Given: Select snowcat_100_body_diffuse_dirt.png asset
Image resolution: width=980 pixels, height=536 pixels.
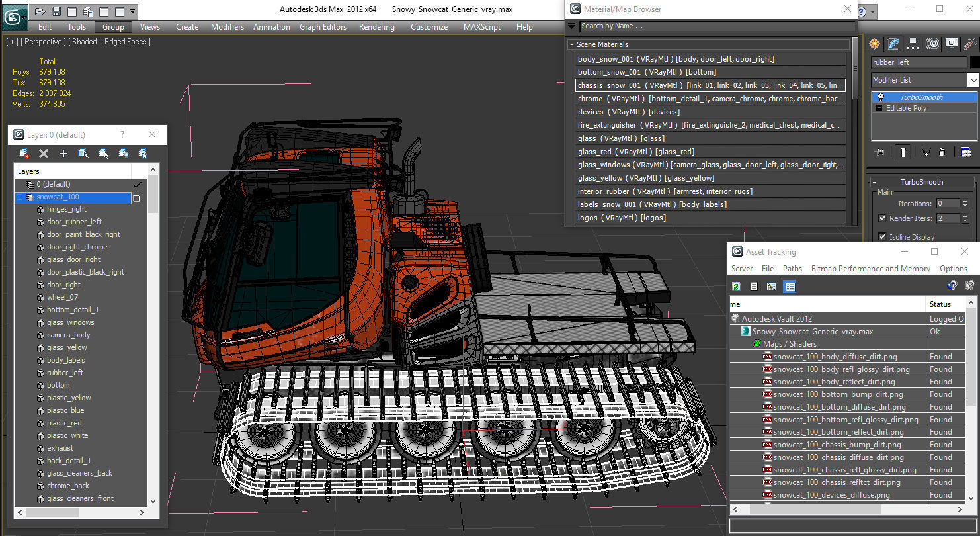Looking at the screenshot, I should (835, 357).
